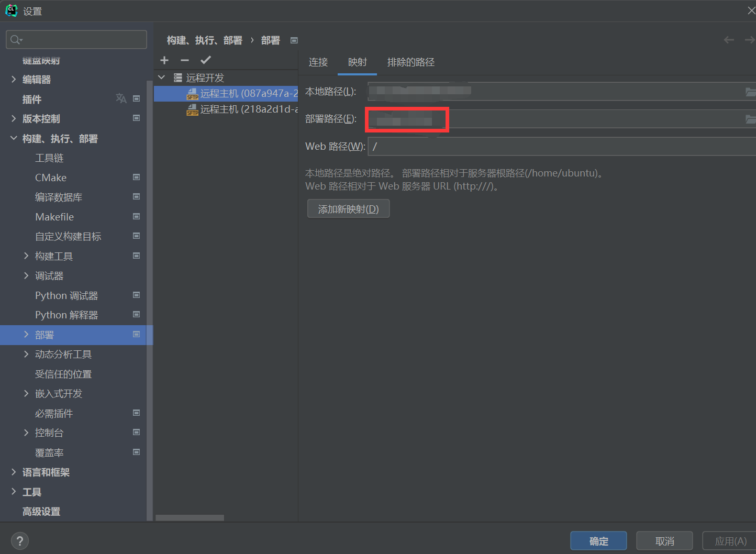Screen dimensions: 756x554
Task: Click project-level icon next to Python 解释器
Action: [x=136, y=314]
